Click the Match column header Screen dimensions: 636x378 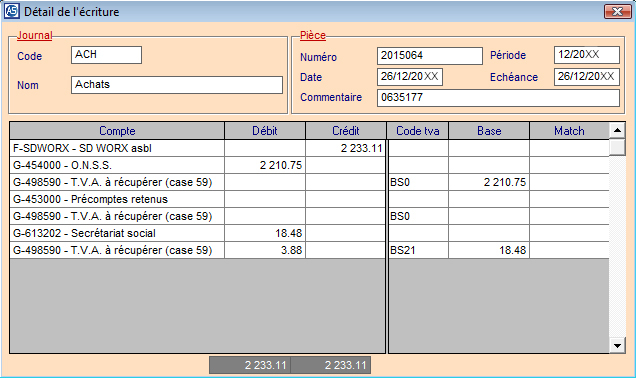click(x=569, y=131)
